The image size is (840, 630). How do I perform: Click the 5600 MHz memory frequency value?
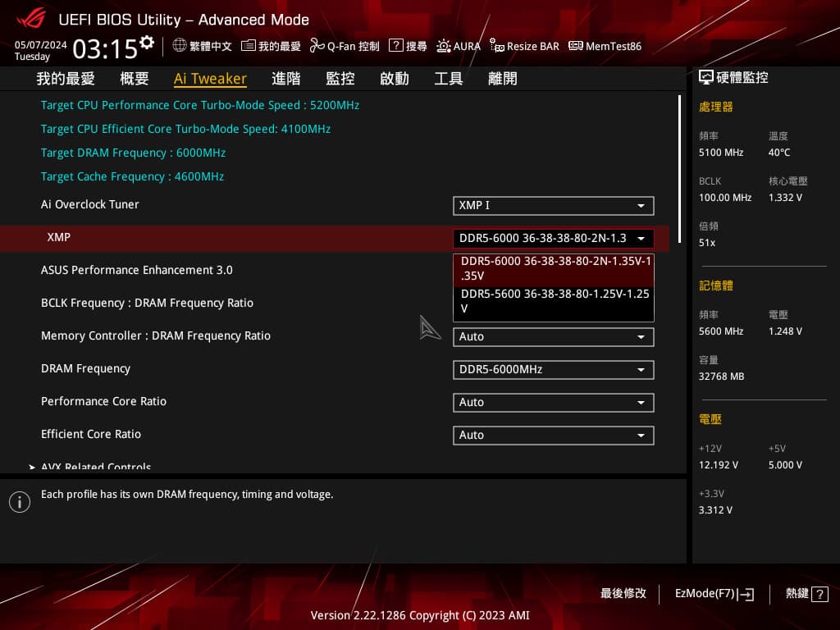[x=721, y=331]
